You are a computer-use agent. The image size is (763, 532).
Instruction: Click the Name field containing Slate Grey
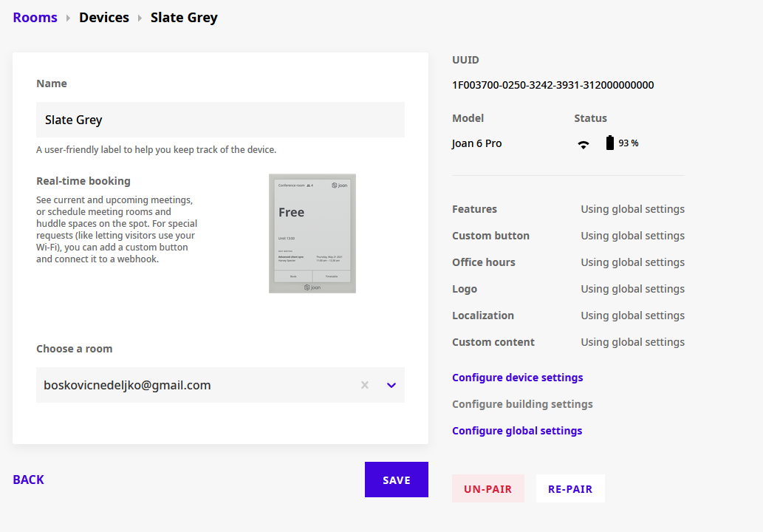tap(220, 120)
